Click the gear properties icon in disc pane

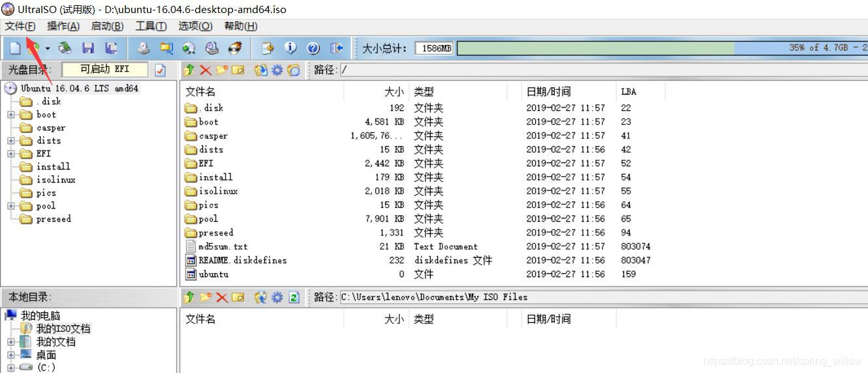tap(277, 70)
